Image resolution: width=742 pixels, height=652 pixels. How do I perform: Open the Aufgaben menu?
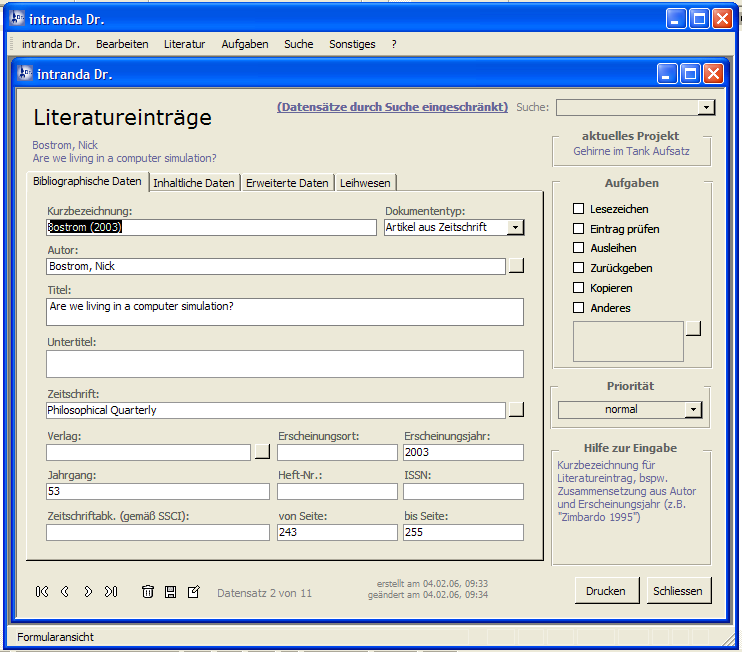point(245,44)
